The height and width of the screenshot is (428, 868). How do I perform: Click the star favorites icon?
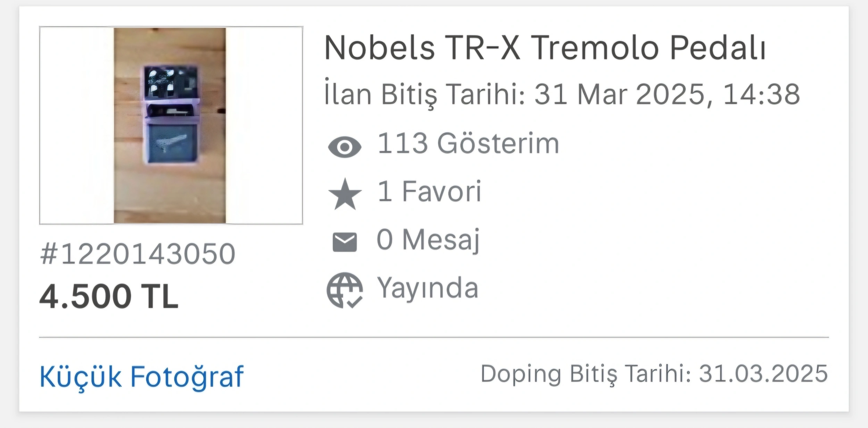(345, 194)
